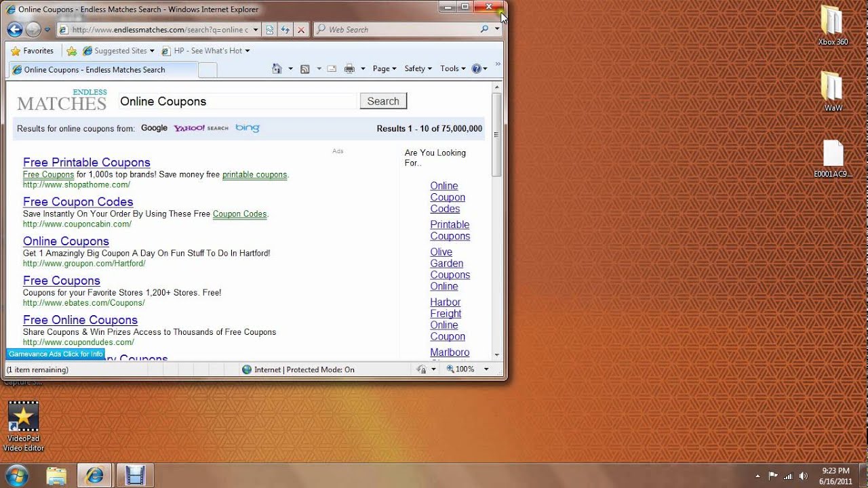Open the Free Printable Coupons result
Viewport: 868px width, 488px height.
pos(87,163)
